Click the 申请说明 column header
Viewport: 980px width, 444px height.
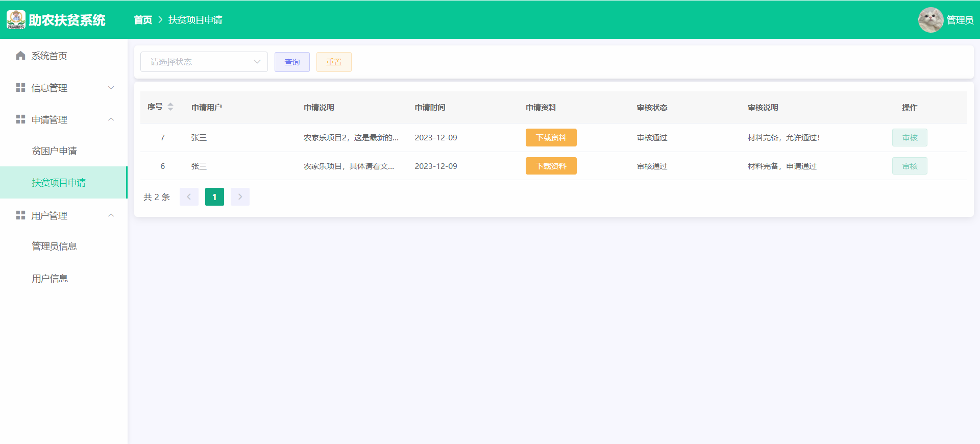click(x=319, y=107)
